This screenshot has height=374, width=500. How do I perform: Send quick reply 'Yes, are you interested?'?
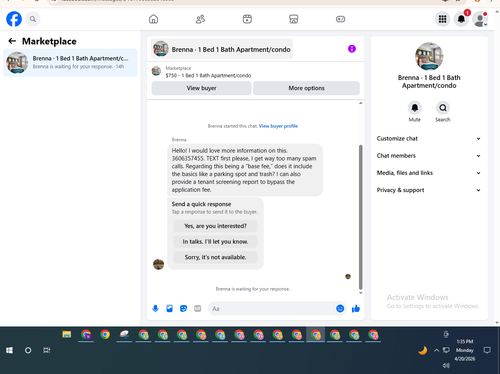[215, 226]
